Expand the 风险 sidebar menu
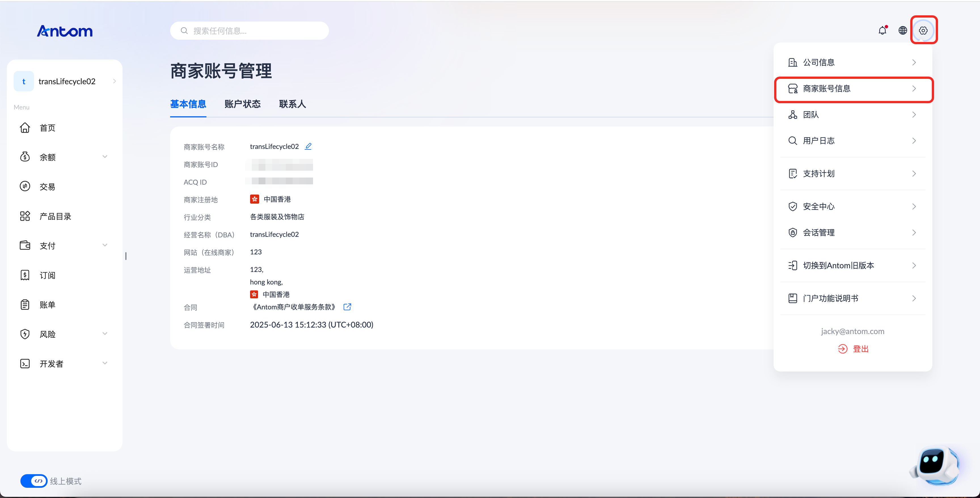Image resolution: width=980 pixels, height=498 pixels. (x=105, y=334)
